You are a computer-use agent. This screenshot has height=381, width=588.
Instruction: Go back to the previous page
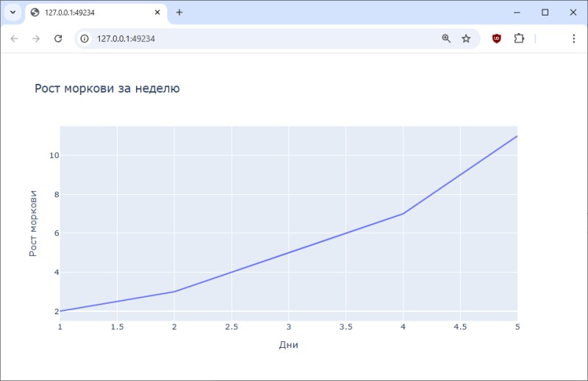[14, 38]
